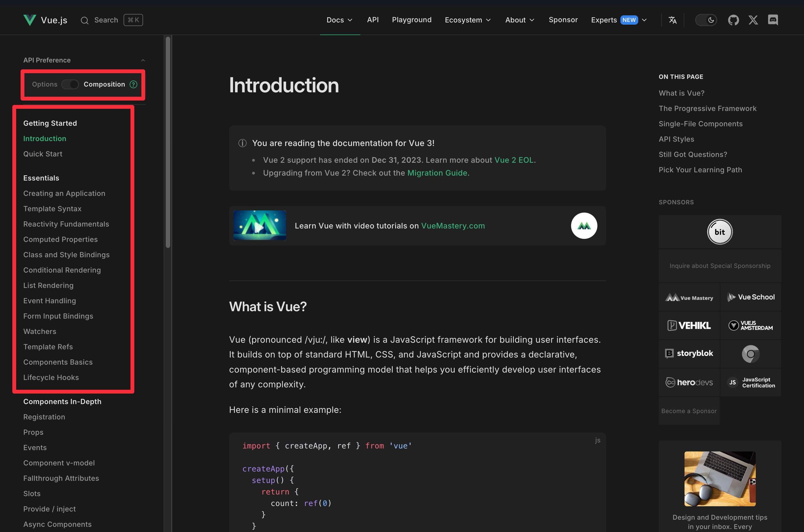Open Fallthrough Attributes in sidebar

coord(61,478)
